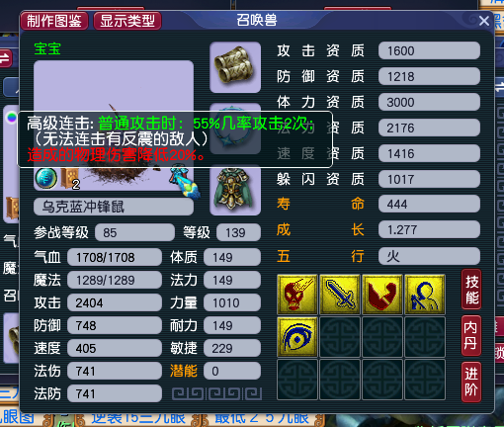Switch to the 技能 tab
This screenshot has width=504, height=427.
coord(471,290)
